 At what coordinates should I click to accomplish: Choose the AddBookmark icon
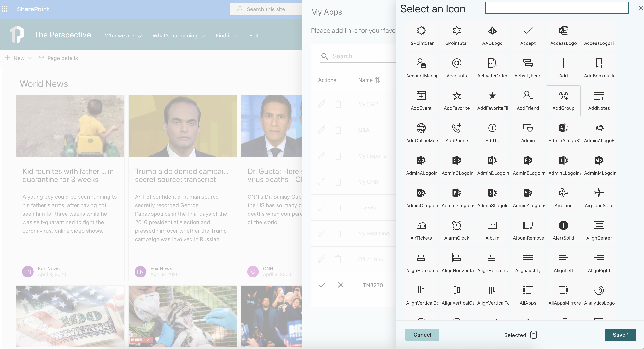tap(599, 68)
